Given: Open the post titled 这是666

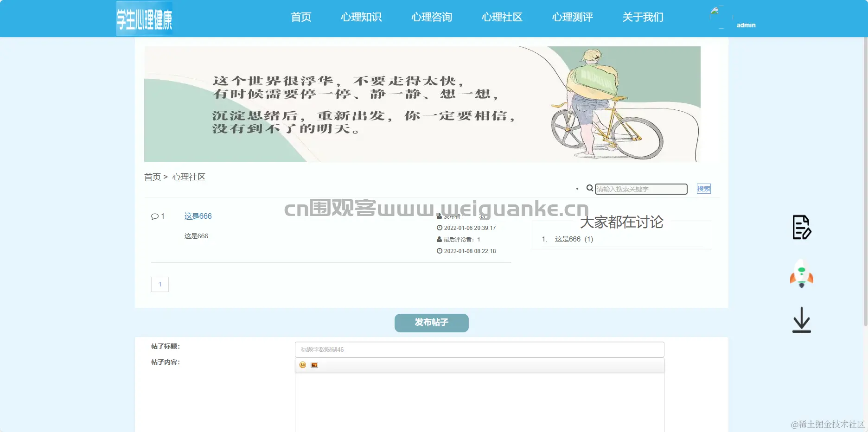Looking at the screenshot, I should (x=198, y=216).
